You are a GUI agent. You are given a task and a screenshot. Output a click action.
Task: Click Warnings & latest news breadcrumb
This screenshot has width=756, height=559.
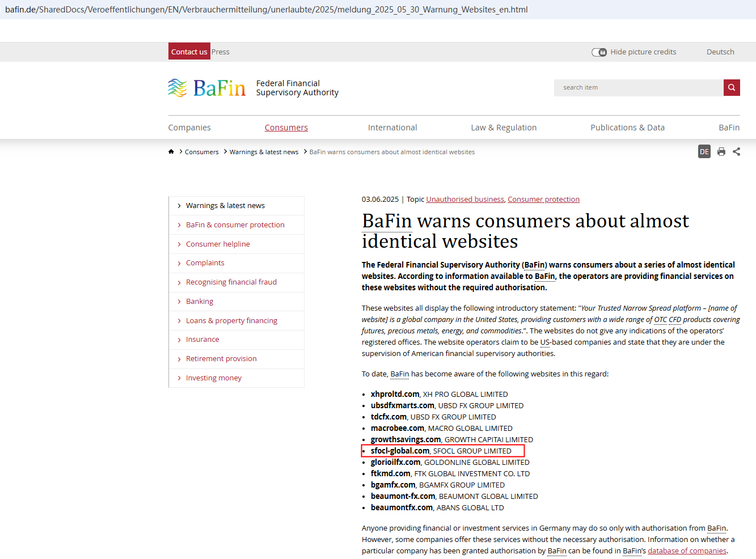click(x=264, y=152)
